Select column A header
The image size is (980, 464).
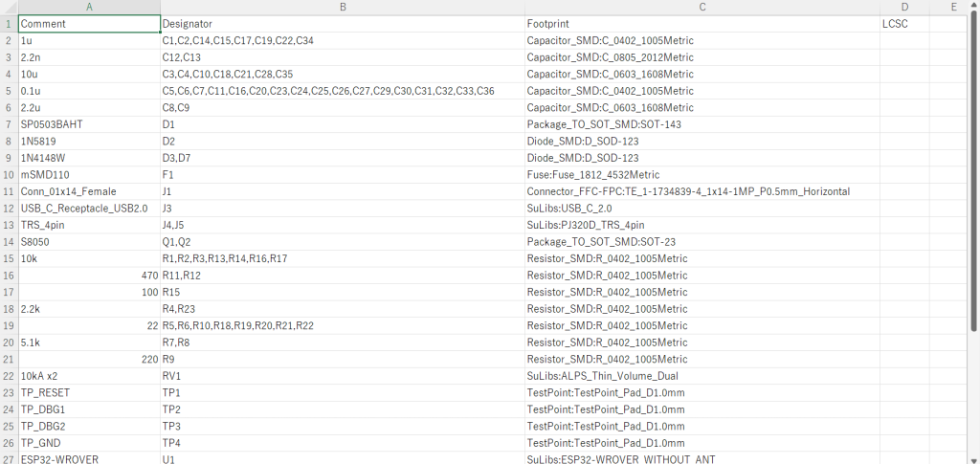[x=89, y=7]
